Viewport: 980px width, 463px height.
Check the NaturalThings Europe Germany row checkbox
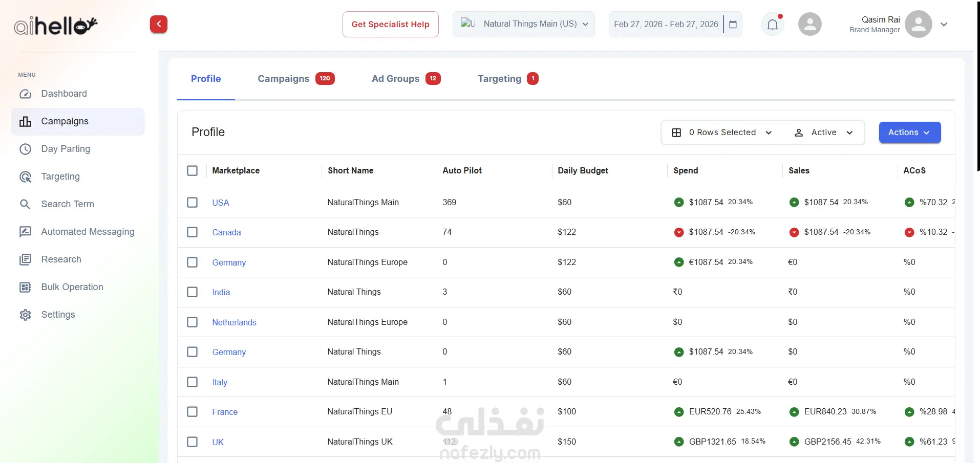click(193, 262)
